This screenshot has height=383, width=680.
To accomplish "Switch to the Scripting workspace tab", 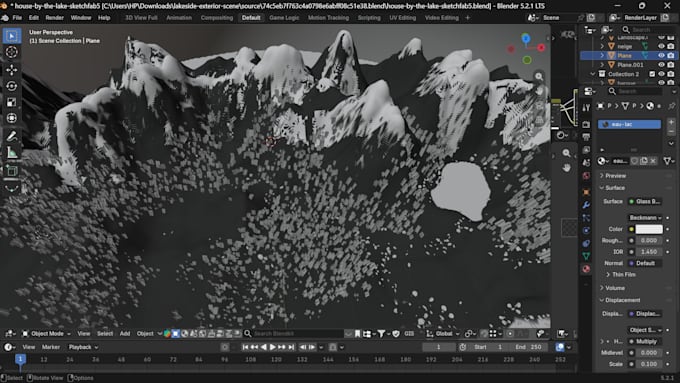I will (369, 18).
